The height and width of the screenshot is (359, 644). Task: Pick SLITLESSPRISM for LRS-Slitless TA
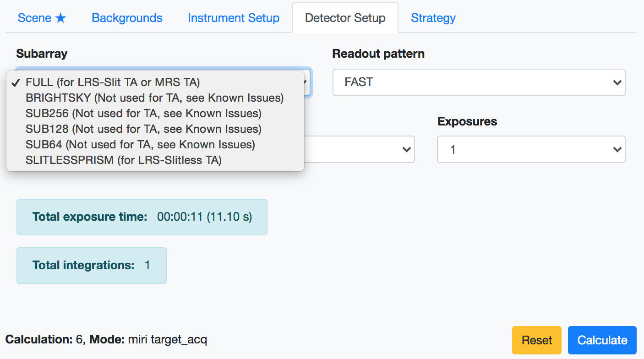[123, 160]
